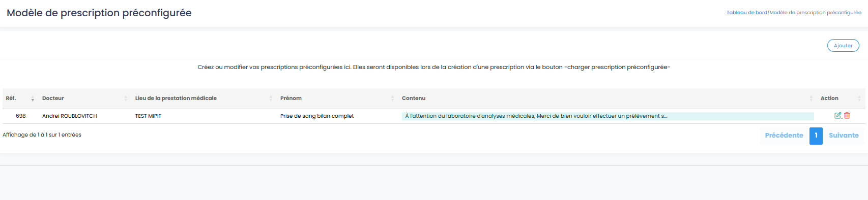Click the Prénom column header label
Image resolution: width=868 pixels, height=200 pixels.
[x=291, y=98]
